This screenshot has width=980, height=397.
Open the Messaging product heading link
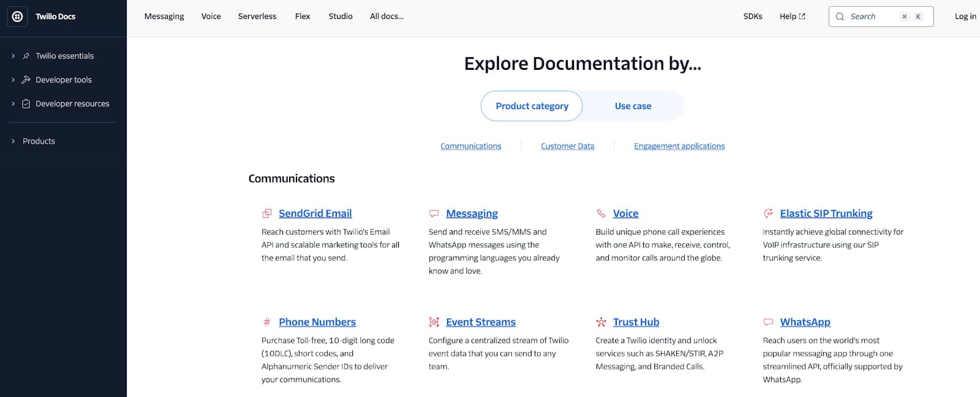472,213
